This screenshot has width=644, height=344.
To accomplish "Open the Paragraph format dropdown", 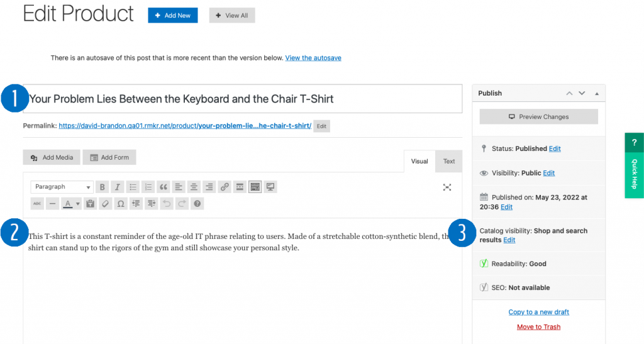I will (62, 187).
